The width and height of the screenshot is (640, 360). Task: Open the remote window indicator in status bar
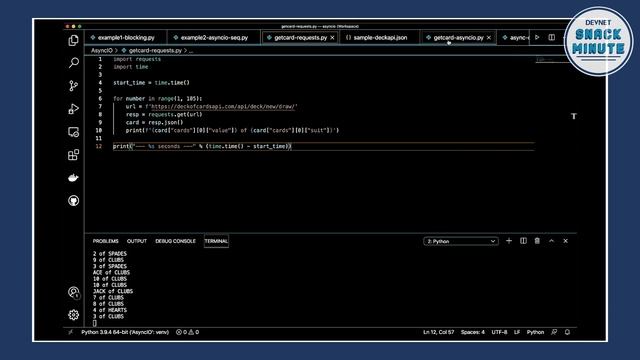(71, 332)
